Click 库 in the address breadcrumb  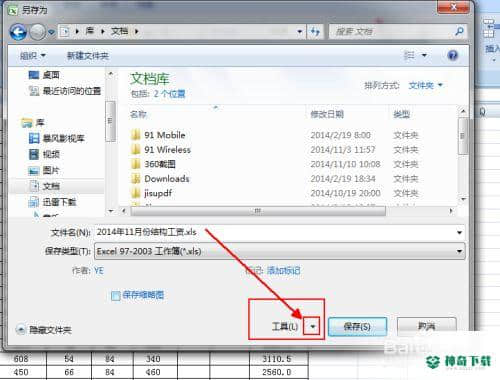(89, 31)
